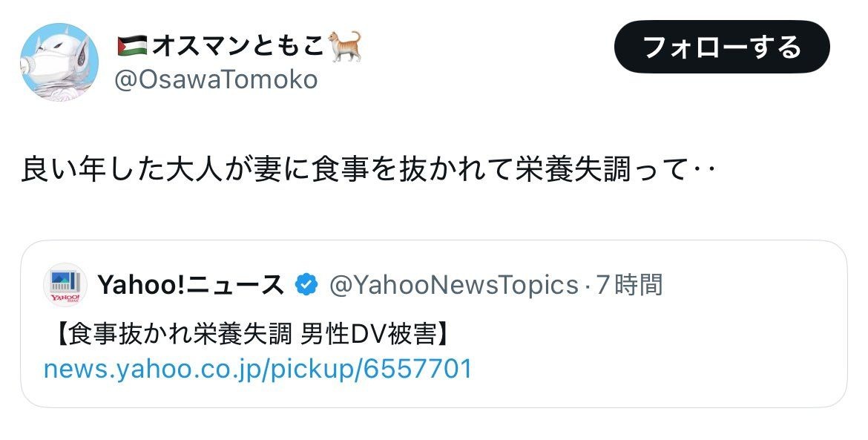This screenshot has width=868, height=440.
Task: Open the @OsawaTomoko handle
Action: (x=215, y=79)
